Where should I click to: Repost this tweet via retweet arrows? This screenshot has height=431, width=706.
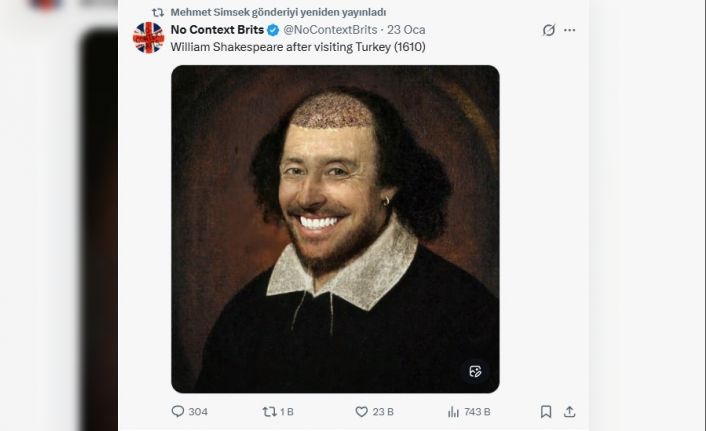(268, 411)
